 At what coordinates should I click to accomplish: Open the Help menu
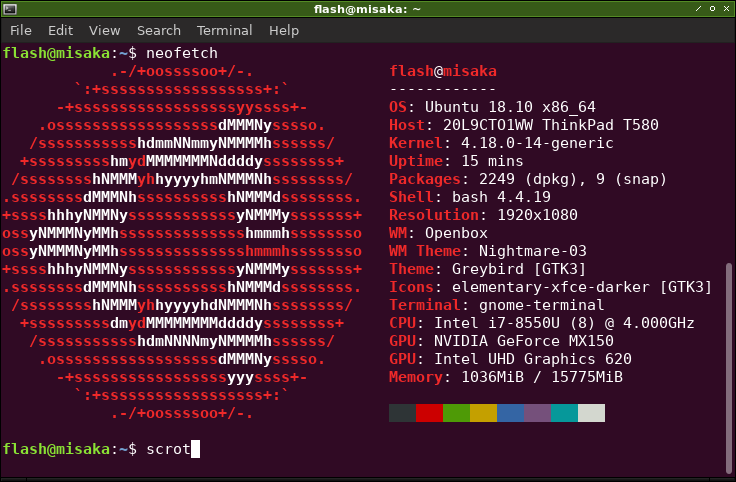point(284,31)
